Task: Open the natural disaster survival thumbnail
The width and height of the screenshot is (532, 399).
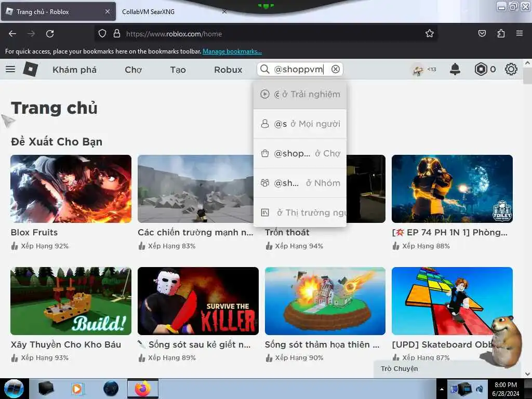Action: pos(325,301)
